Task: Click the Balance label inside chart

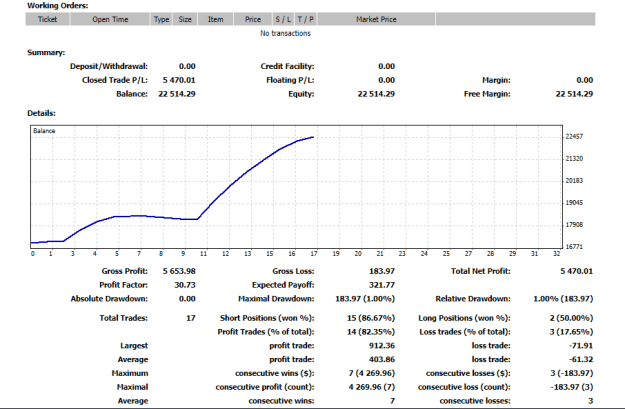Action: tap(44, 131)
